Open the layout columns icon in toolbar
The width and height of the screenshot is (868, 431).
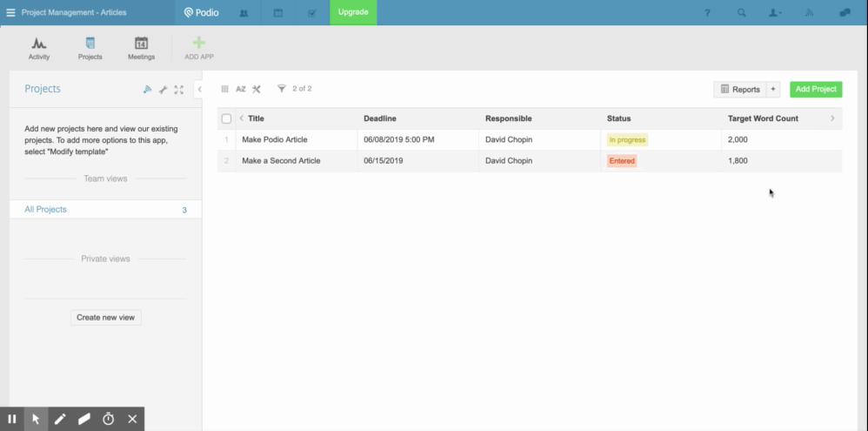(225, 89)
